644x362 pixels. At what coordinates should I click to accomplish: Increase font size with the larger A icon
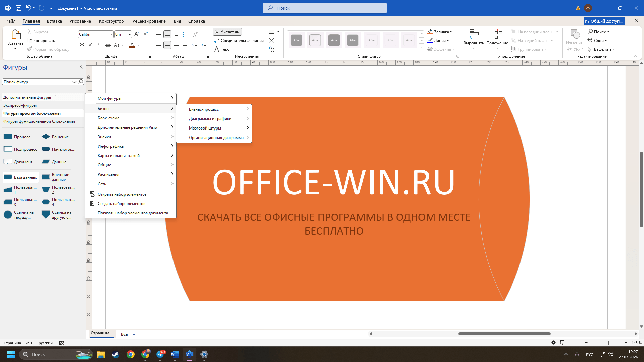click(x=137, y=34)
